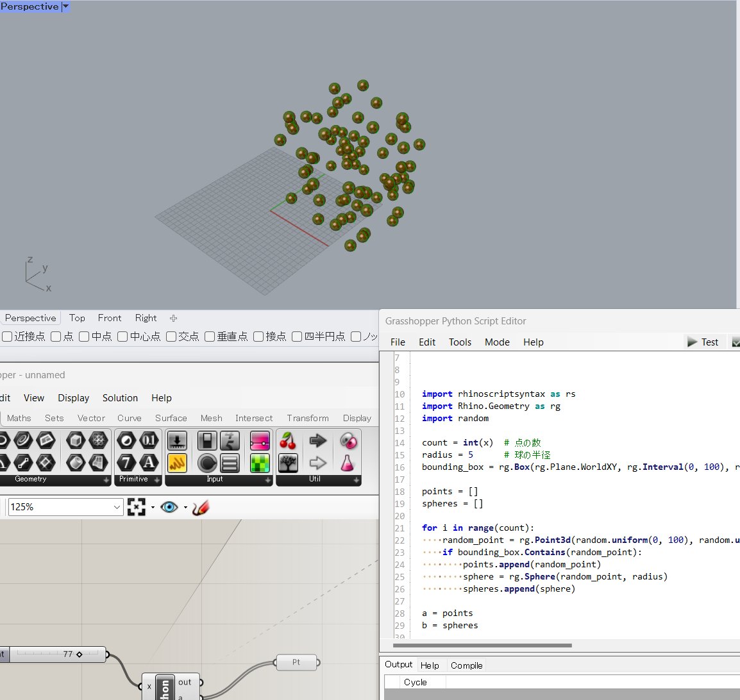The width and height of the screenshot is (740, 700).
Task: Open the Compile tab
Action: (466, 665)
